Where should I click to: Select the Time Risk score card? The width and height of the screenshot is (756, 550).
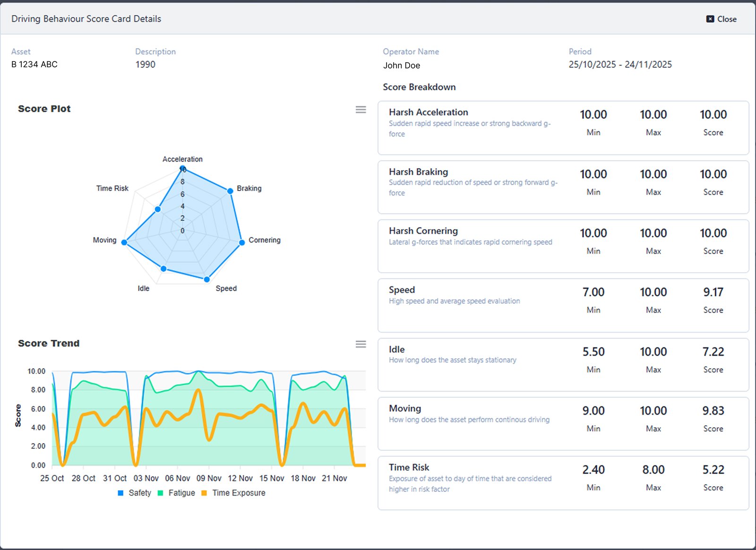[x=563, y=483]
